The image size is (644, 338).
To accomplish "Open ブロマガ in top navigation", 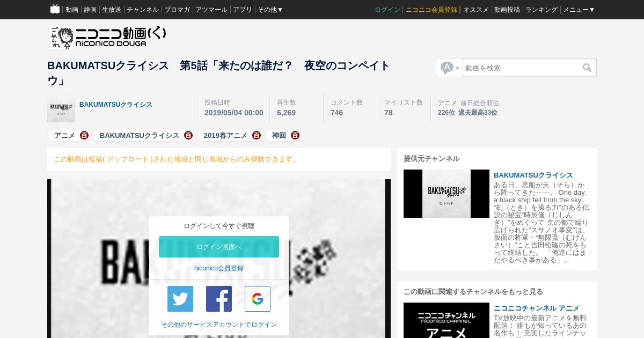I will pyautogui.click(x=177, y=10).
